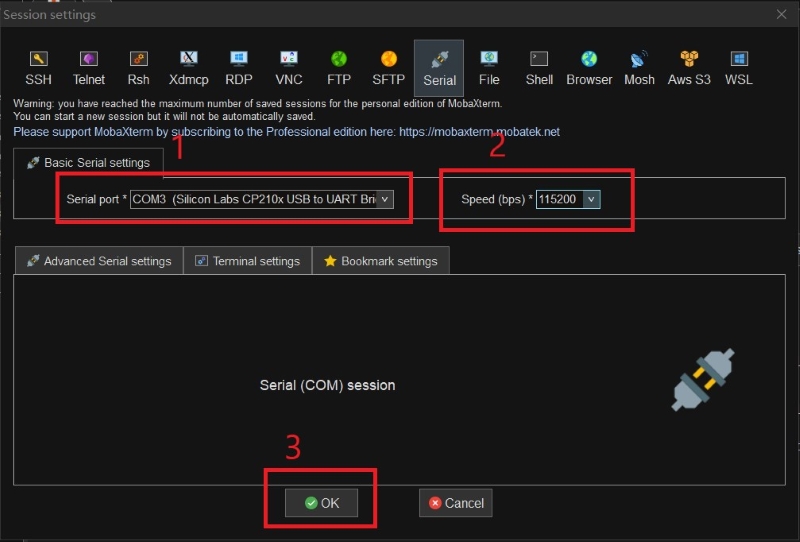Open the RDP session type
Viewport: 800px width, 542px height.
click(x=238, y=68)
